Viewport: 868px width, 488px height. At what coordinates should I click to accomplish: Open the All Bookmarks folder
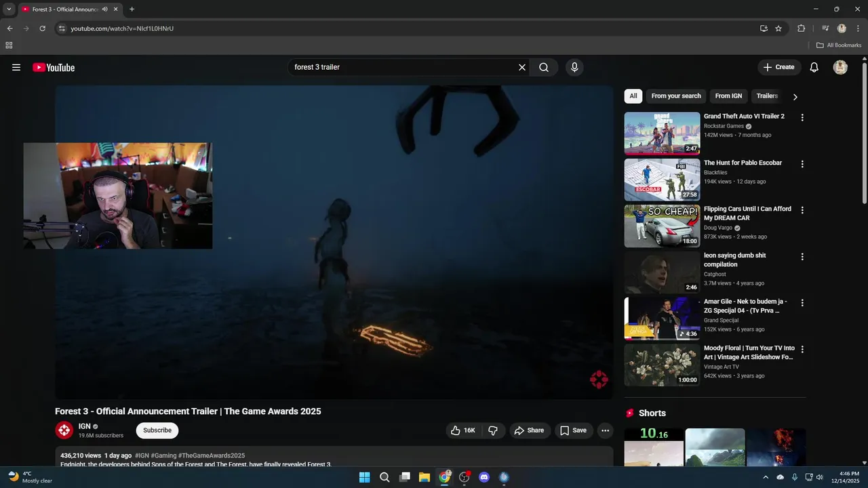click(x=839, y=45)
